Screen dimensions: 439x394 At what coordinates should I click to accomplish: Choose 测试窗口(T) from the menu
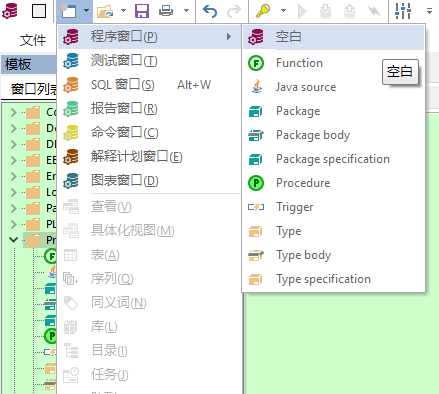point(150,61)
